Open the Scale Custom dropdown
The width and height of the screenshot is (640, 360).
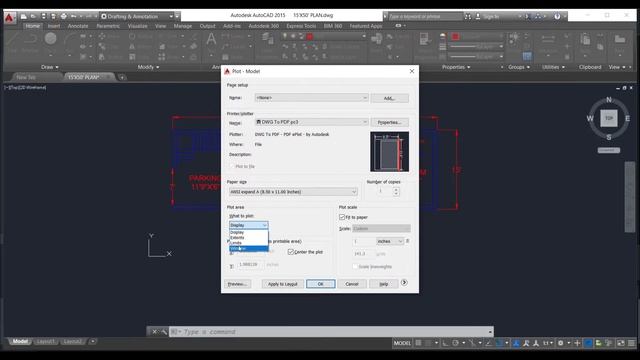(381, 229)
